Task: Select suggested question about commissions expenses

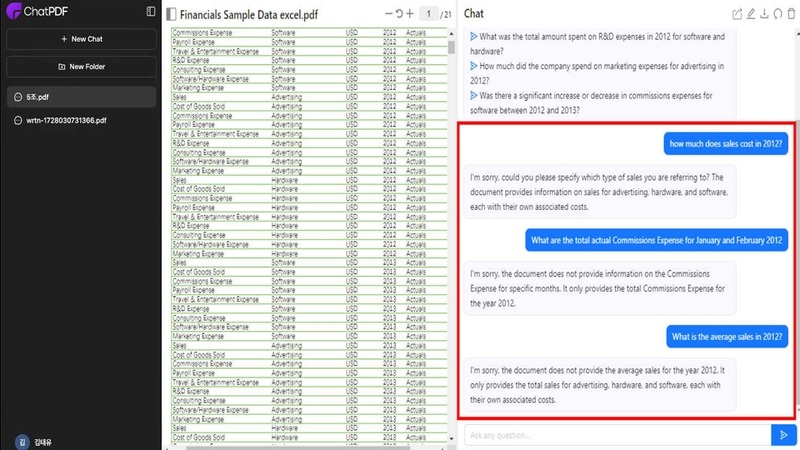Action: tap(591, 103)
